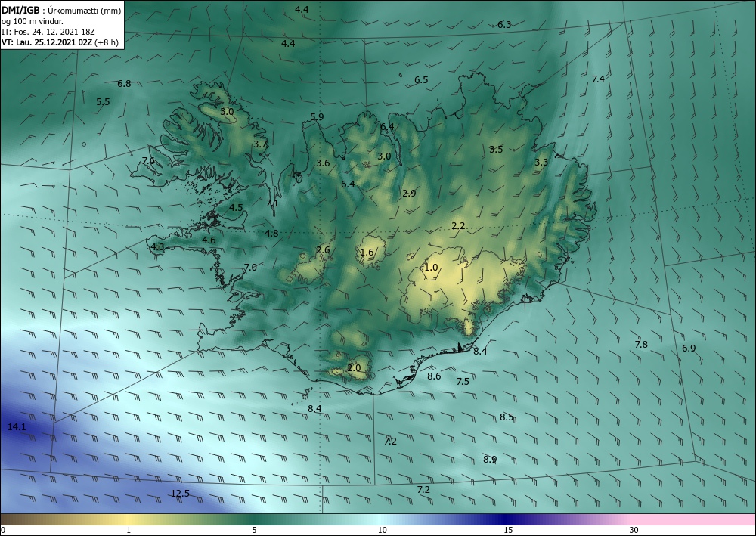This screenshot has width=756, height=536.
Task: Click the 3.3 value on the map
Action: (541, 163)
